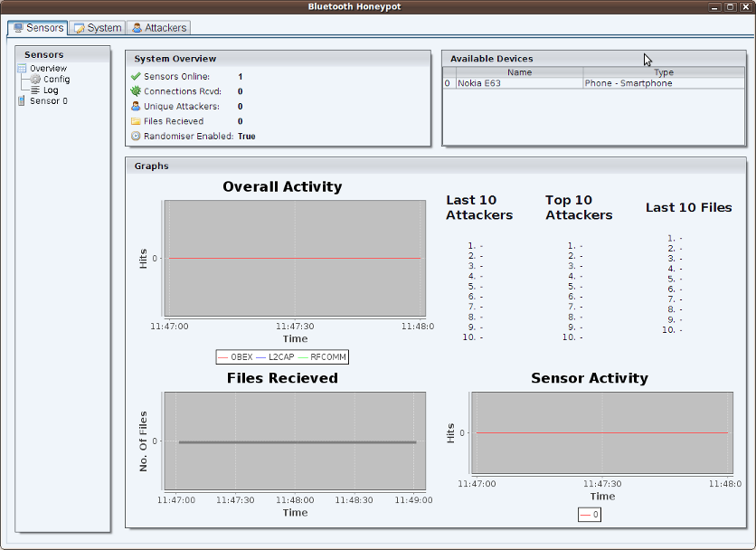The height and width of the screenshot is (550, 756).
Task: Switch to the System tab
Action: 98,28
